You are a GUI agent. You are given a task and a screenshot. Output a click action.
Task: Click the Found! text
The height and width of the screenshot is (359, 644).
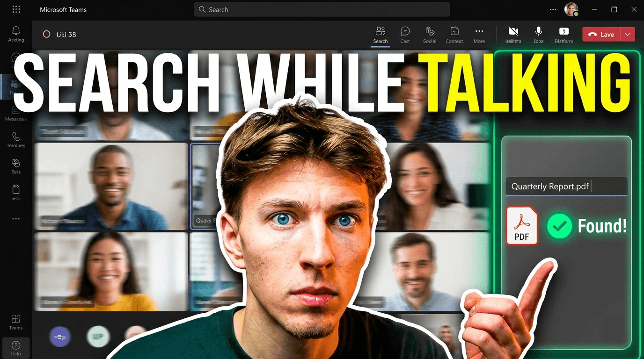click(602, 226)
